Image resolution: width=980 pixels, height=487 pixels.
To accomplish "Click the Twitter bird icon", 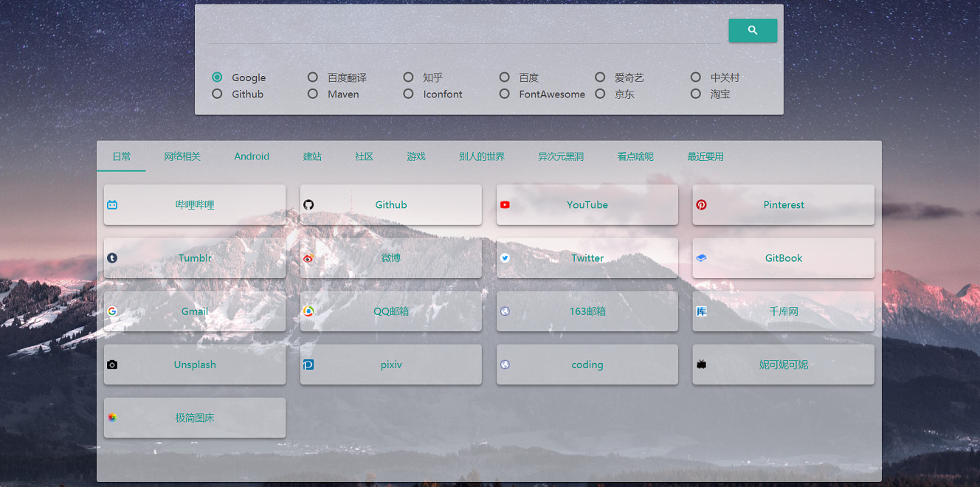I will pyautogui.click(x=505, y=258).
